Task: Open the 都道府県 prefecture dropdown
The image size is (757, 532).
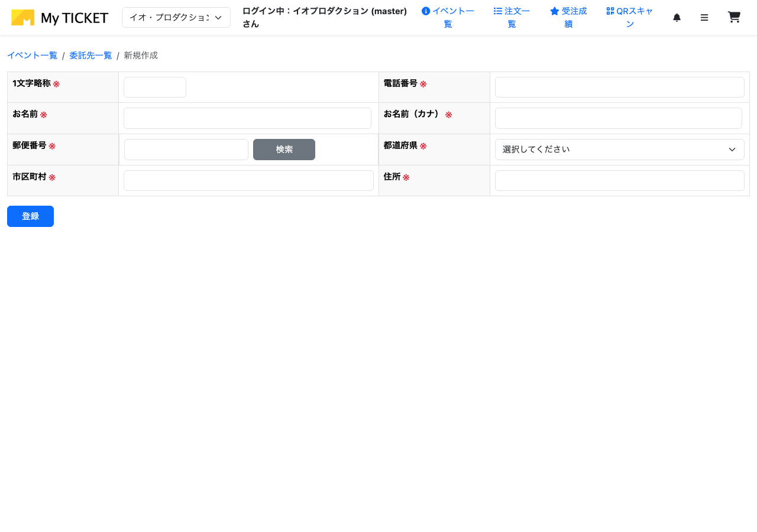Action: (619, 149)
